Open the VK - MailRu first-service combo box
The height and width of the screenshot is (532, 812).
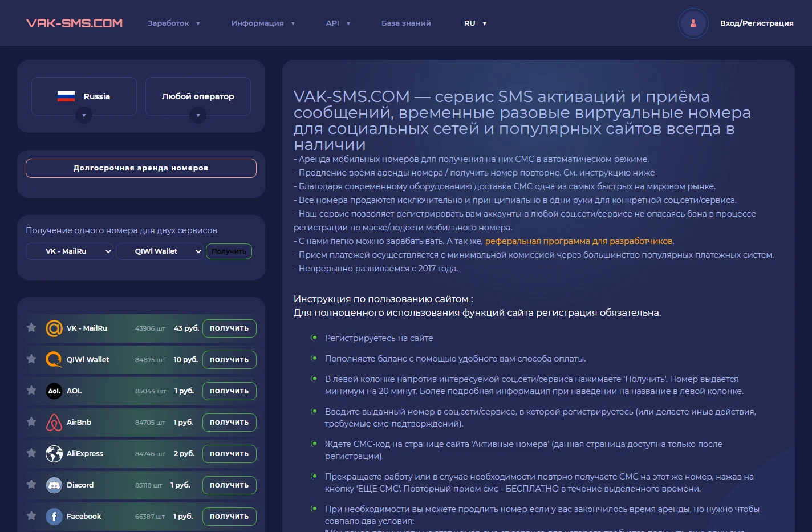tap(70, 251)
